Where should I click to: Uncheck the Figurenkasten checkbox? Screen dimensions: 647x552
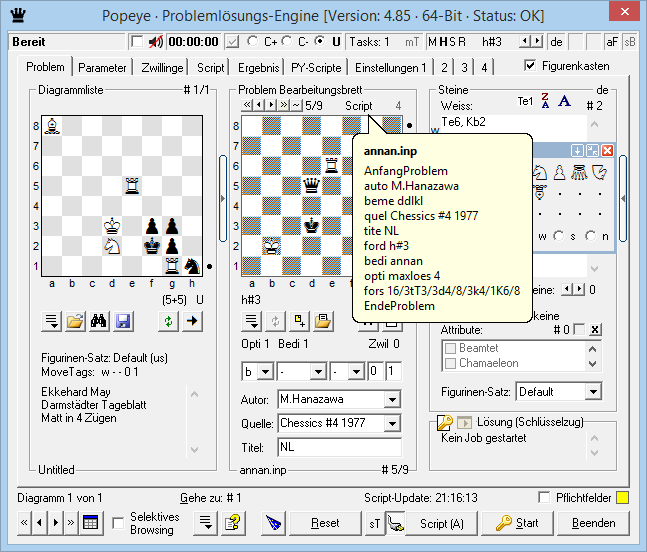[x=531, y=66]
